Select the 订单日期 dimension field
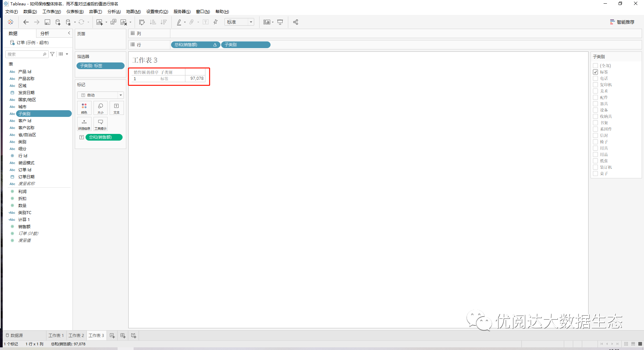Screen dimensions: 644x350 point(26,177)
